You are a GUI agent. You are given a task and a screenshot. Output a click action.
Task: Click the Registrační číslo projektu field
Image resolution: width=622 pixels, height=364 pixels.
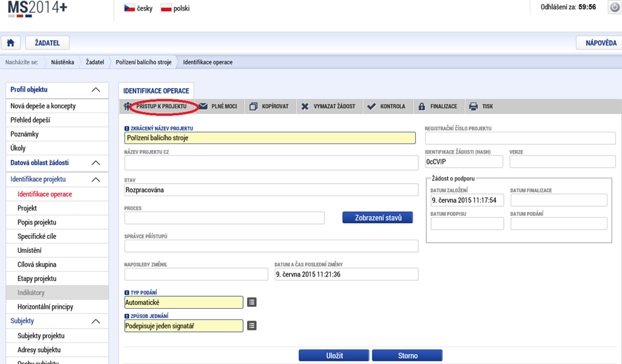[520, 138]
